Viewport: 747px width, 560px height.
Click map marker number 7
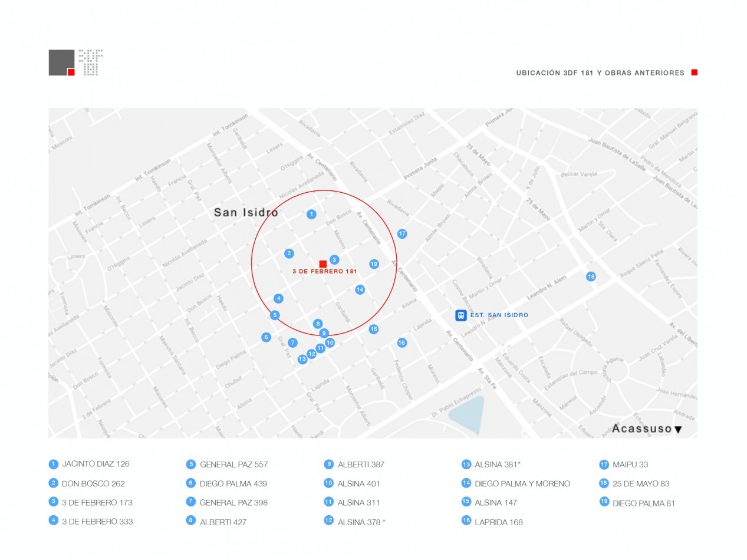(292, 342)
